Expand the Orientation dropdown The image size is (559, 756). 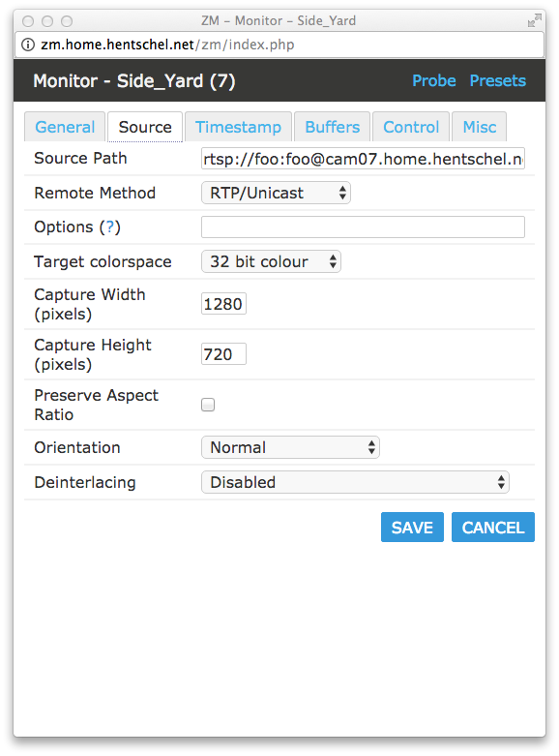[x=290, y=447]
